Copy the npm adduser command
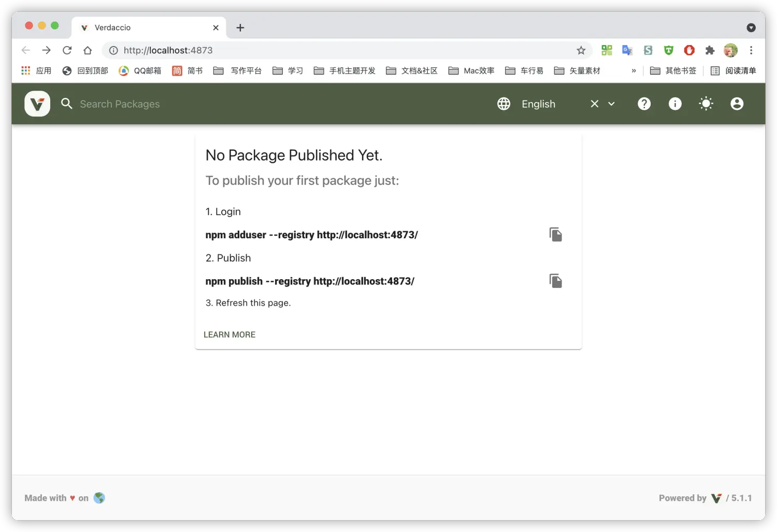 555,235
